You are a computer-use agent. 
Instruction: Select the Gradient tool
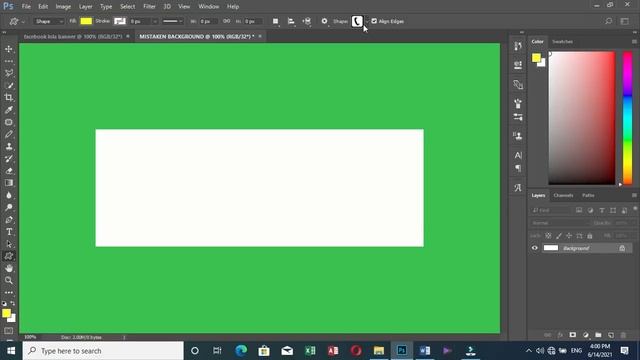pyautogui.click(x=9, y=183)
